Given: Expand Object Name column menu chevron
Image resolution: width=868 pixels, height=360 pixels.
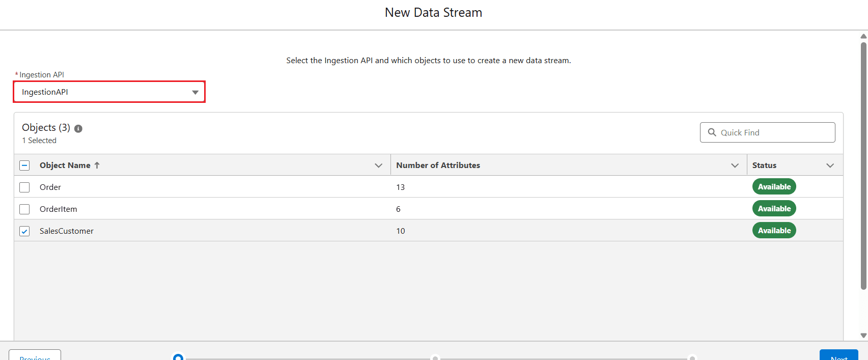Looking at the screenshot, I should coord(378,165).
